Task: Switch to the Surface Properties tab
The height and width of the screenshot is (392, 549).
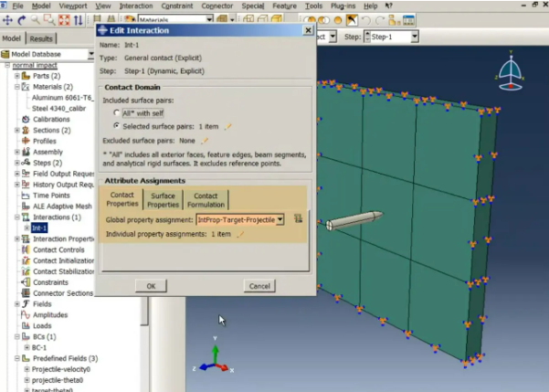Action: point(164,200)
